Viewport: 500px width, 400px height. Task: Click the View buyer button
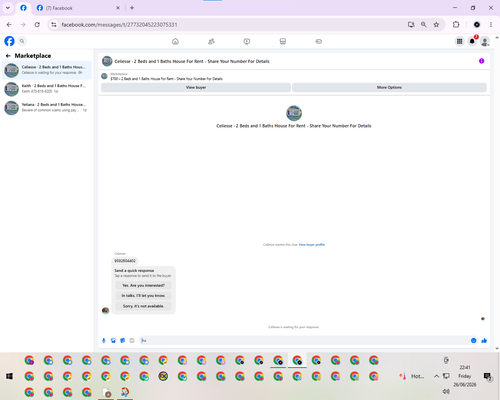click(196, 87)
